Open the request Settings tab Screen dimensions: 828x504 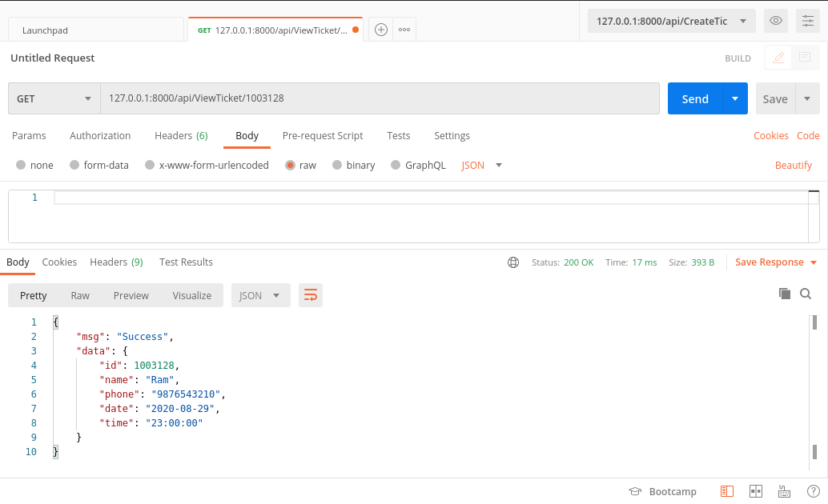point(452,136)
